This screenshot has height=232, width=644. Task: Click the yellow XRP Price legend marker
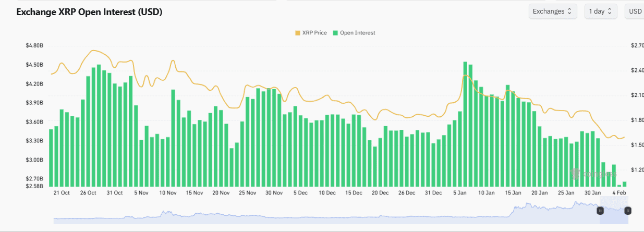[x=298, y=33]
